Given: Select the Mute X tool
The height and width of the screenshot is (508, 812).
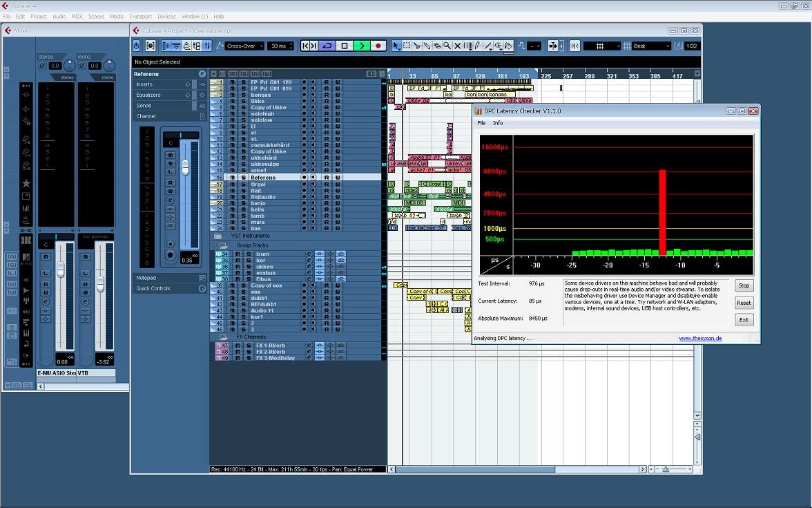Looking at the screenshot, I should pyautogui.click(x=457, y=46).
